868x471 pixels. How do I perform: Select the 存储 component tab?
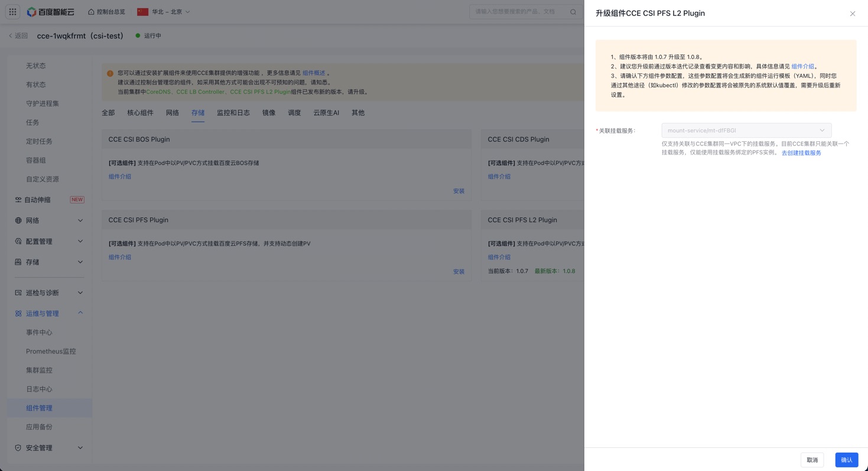point(198,113)
